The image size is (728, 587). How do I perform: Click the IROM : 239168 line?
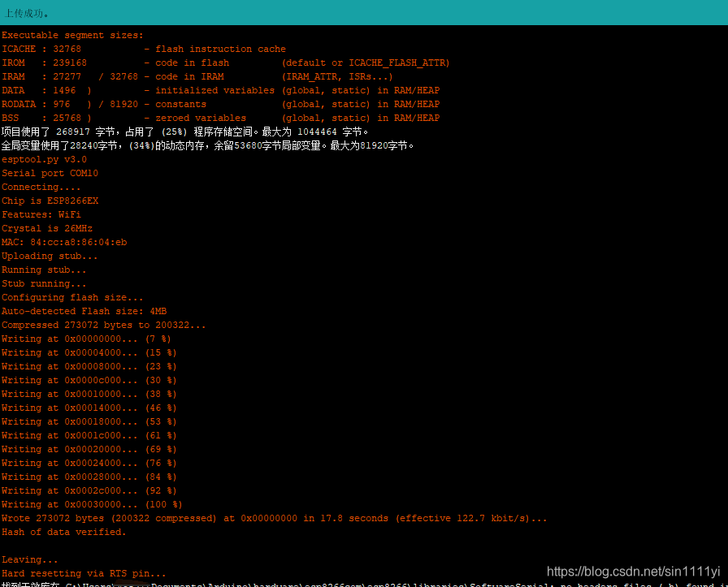click(x=226, y=63)
